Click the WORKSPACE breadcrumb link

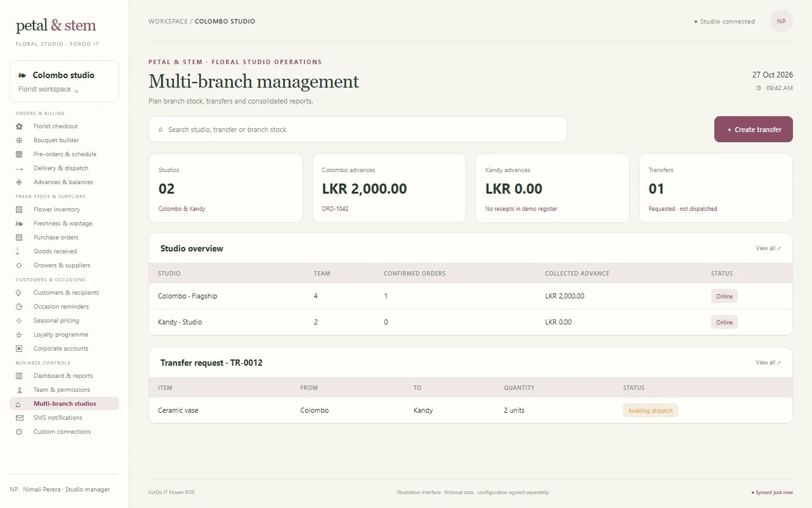point(168,22)
